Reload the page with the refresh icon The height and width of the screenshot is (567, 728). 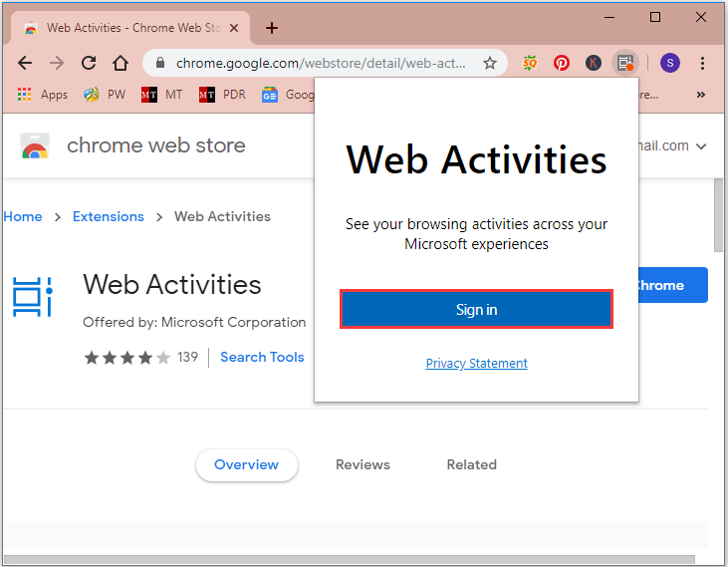pos(89,63)
